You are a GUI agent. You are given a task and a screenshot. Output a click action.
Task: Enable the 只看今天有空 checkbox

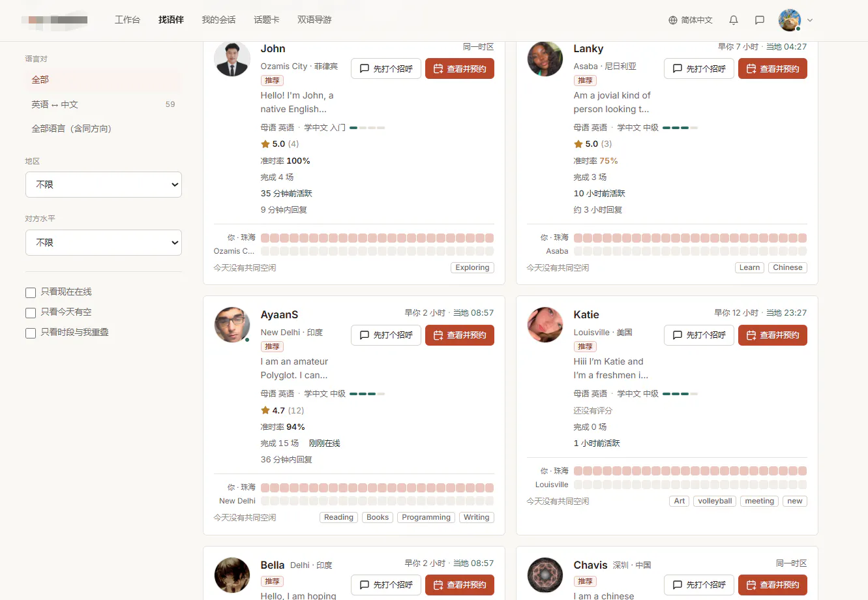pyautogui.click(x=31, y=313)
